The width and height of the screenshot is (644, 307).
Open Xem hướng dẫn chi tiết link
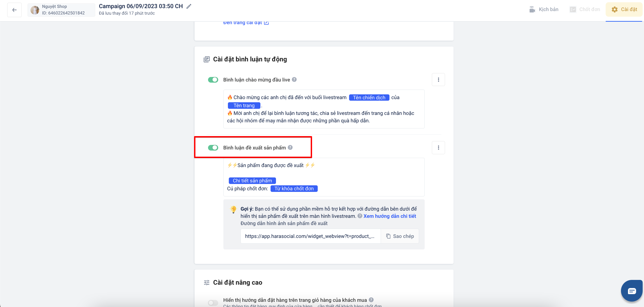point(389,216)
